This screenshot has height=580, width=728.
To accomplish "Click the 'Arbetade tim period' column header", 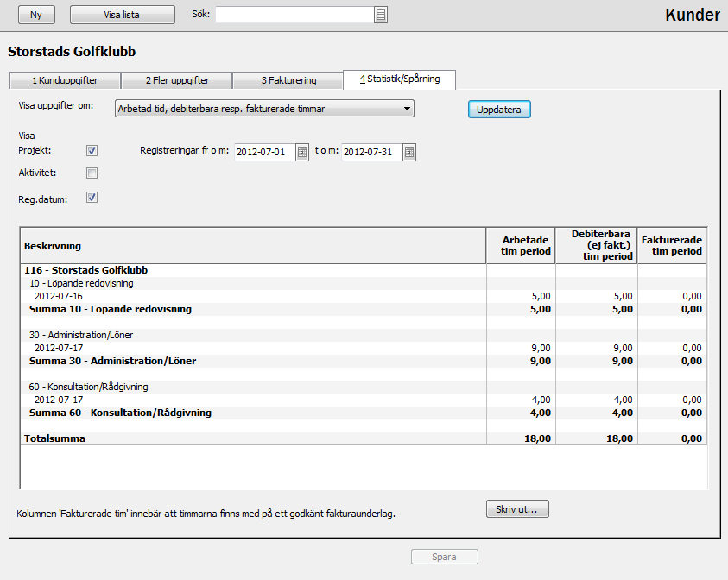I will click(x=521, y=246).
